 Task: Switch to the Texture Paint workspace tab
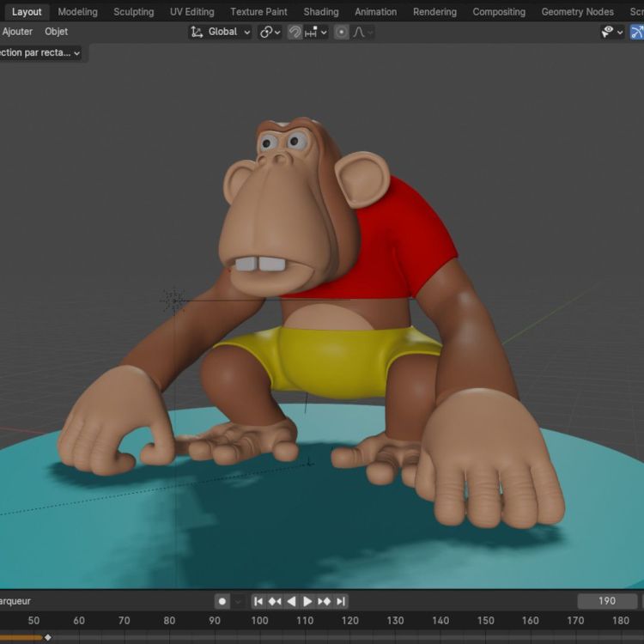click(258, 12)
